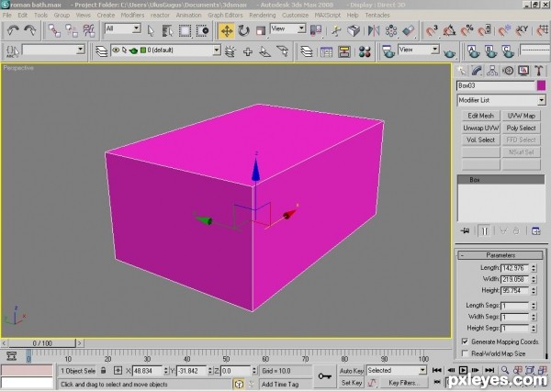
Task: Open the Graph Editors menu
Action: [225, 15]
